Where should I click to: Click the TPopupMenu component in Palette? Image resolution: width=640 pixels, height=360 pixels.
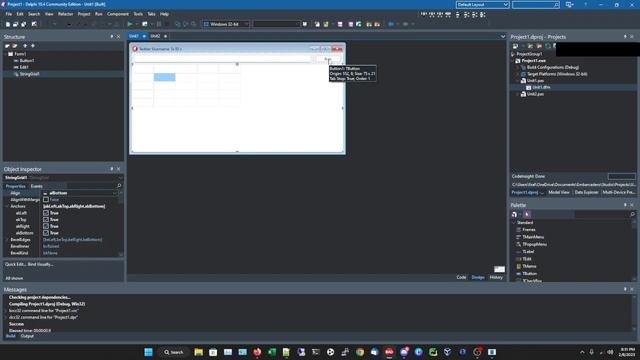534,244
